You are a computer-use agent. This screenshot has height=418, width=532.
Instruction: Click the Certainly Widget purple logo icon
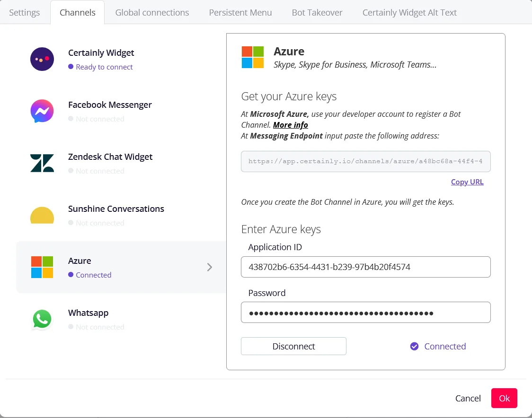tap(42, 59)
